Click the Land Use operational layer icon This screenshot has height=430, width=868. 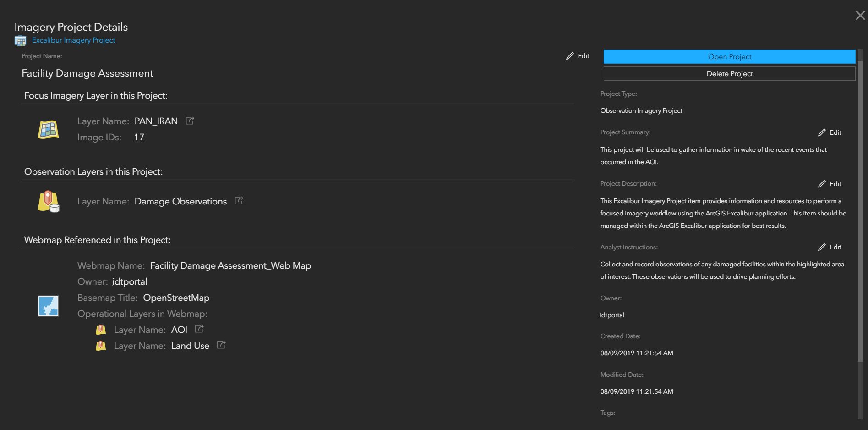[x=101, y=346]
